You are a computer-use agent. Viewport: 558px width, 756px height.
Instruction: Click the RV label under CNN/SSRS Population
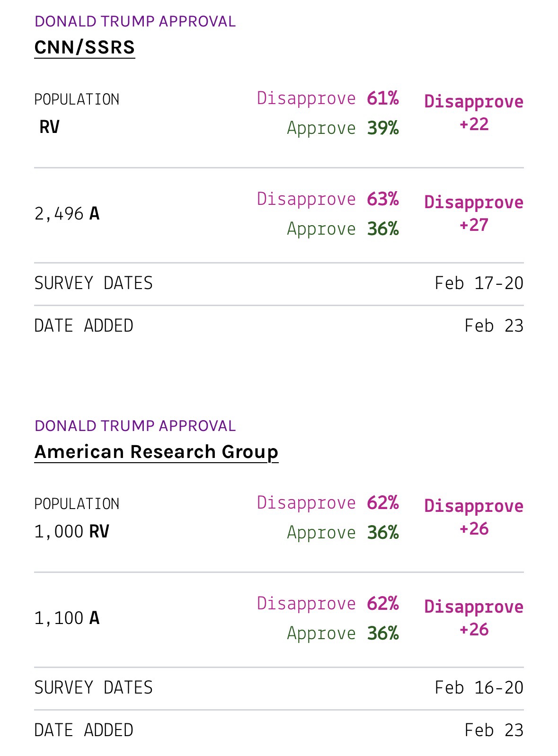(x=49, y=127)
